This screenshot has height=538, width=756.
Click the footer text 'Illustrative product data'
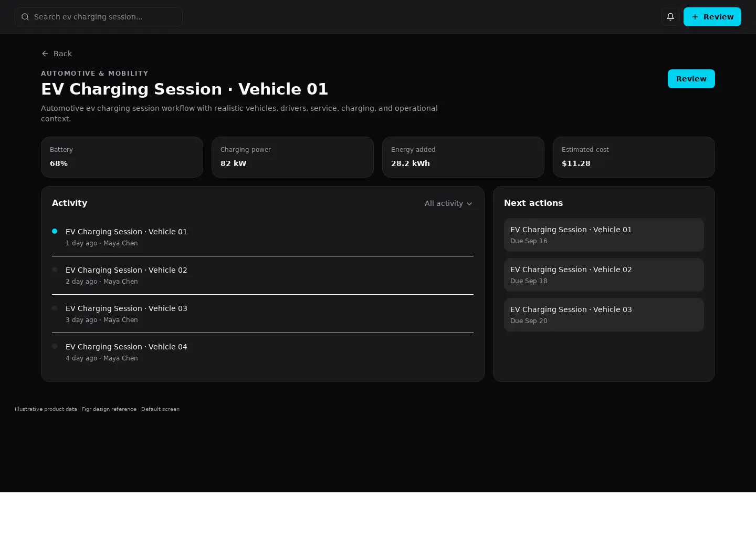(x=46, y=409)
